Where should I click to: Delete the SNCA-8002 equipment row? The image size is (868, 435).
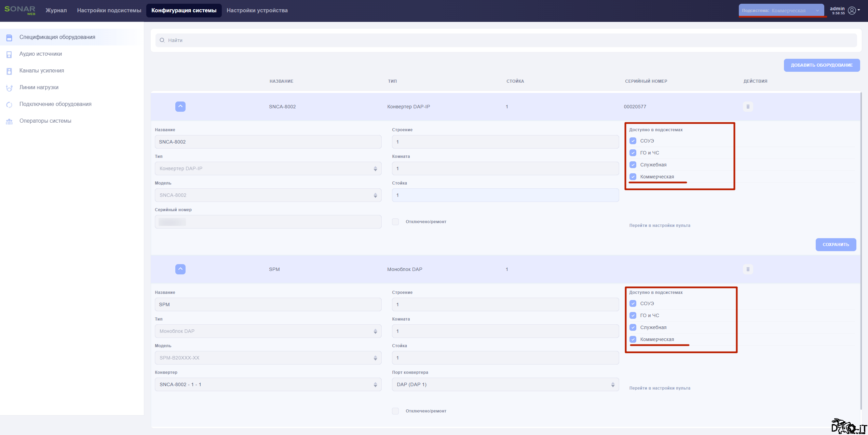[x=748, y=107]
